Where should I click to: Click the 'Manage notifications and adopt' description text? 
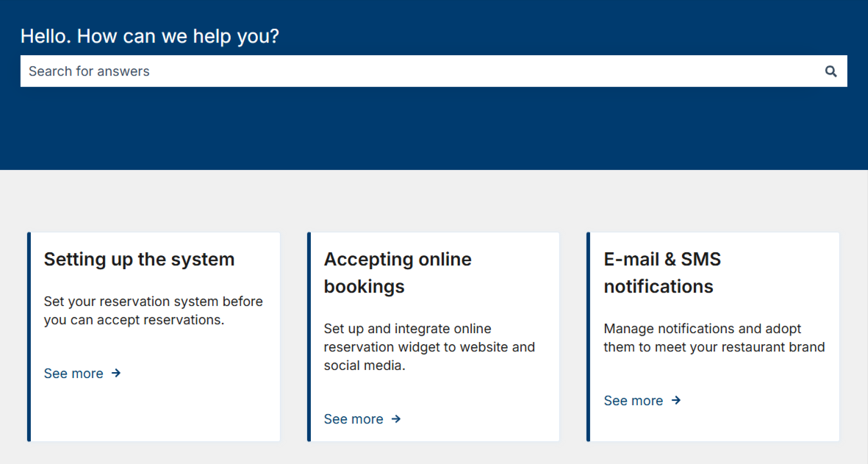714,338
